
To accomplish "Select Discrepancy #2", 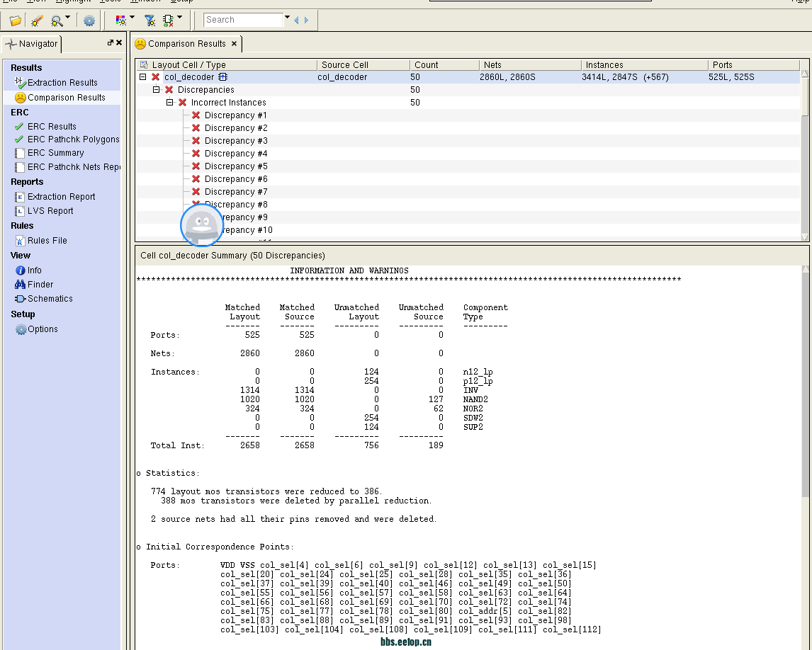I will click(236, 128).
